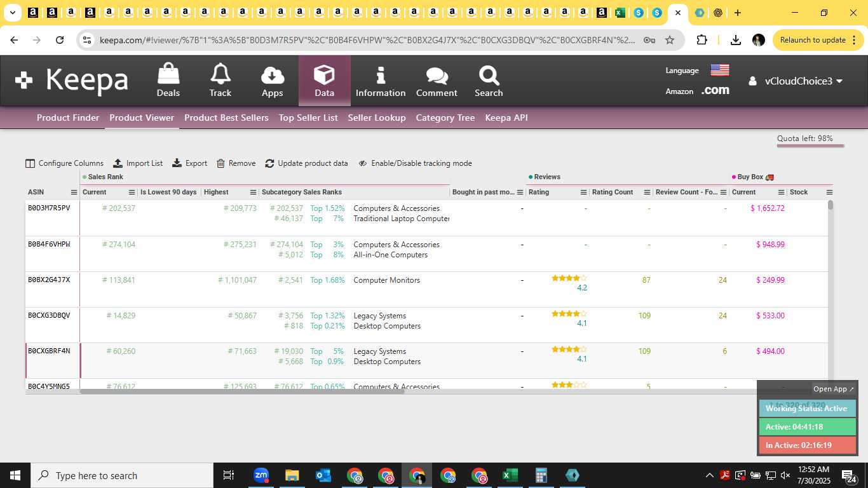Open the Information icon
This screenshot has height=488, width=868.
coord(381,81)
